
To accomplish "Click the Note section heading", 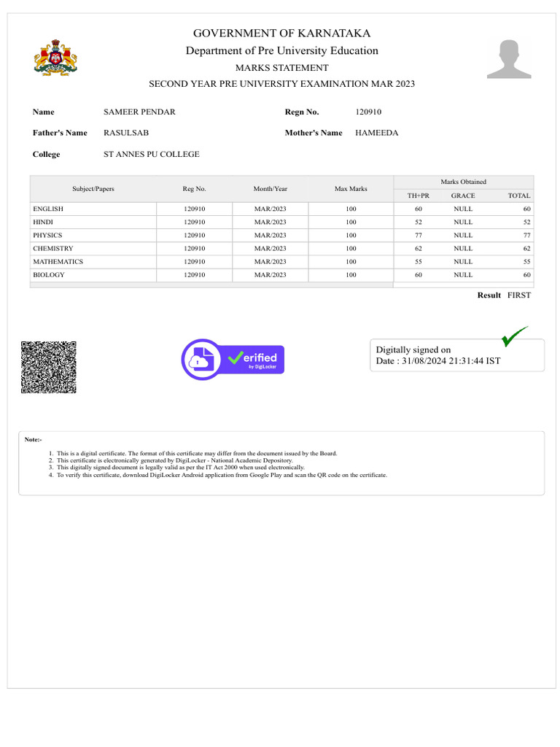I will [34, 439].
